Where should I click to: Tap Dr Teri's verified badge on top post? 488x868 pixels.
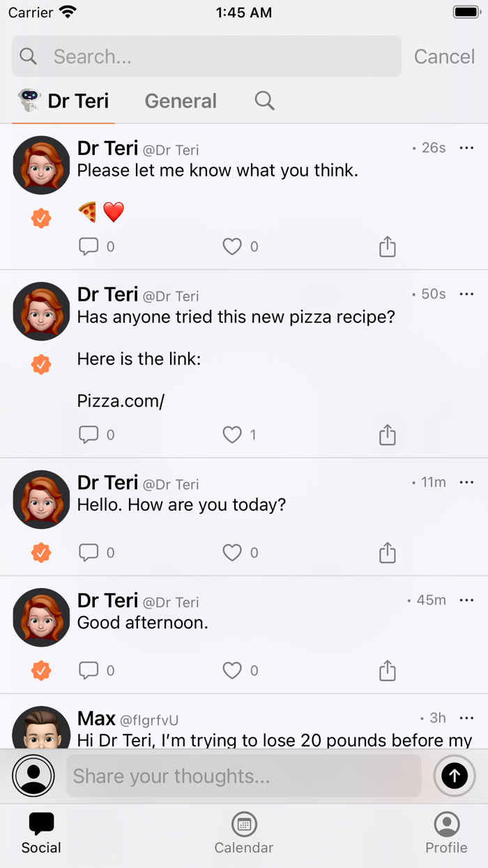(x=40, y=218)
